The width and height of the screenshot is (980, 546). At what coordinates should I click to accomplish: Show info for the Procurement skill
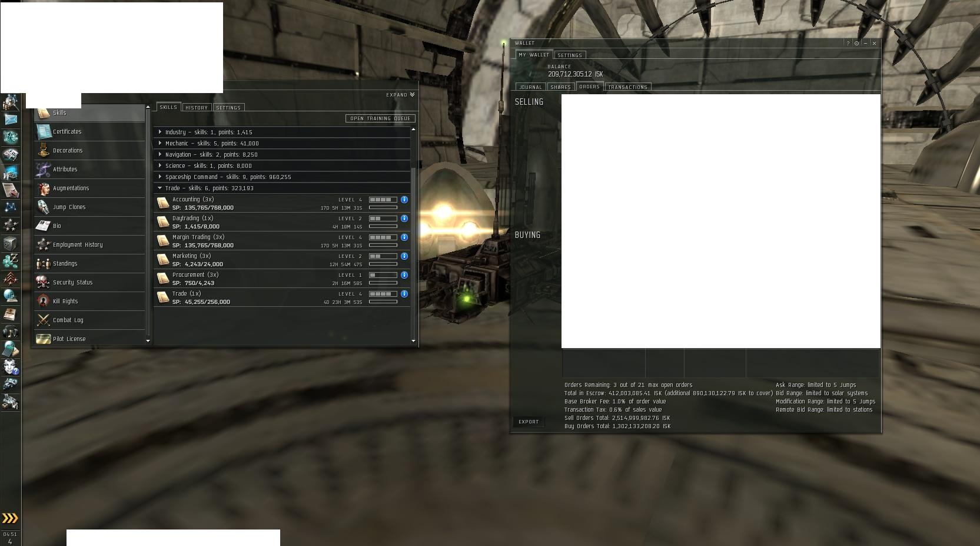click(404, 275)
